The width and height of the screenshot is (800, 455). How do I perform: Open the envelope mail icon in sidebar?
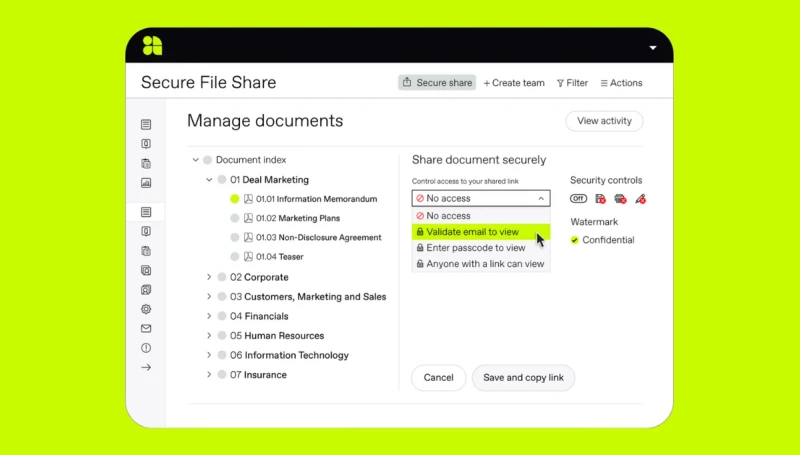click(146, 328)
